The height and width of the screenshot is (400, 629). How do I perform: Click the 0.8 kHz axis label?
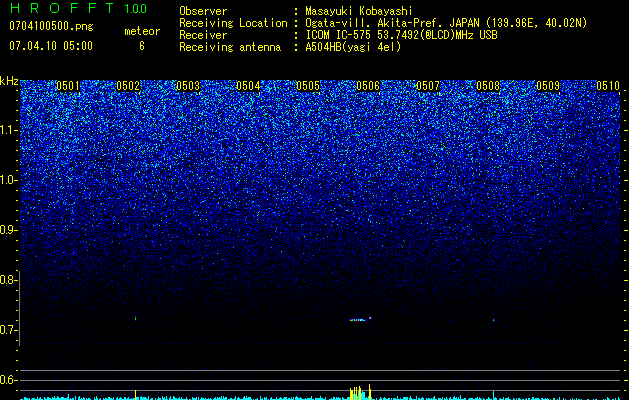tap(8, 280)
